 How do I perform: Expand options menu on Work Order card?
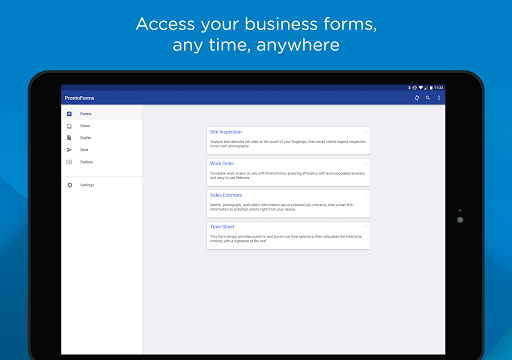(366, 163)
